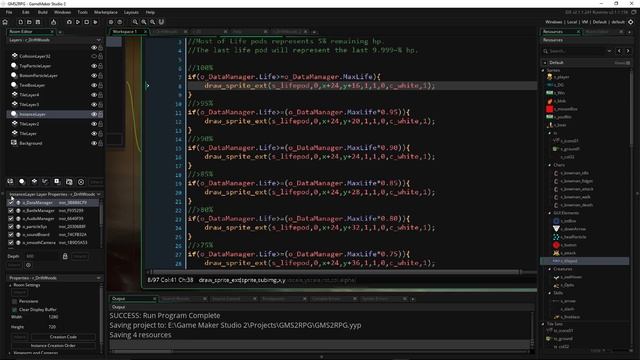
Task: Collapse the Sprites resource folder
Action: [543, 70]
